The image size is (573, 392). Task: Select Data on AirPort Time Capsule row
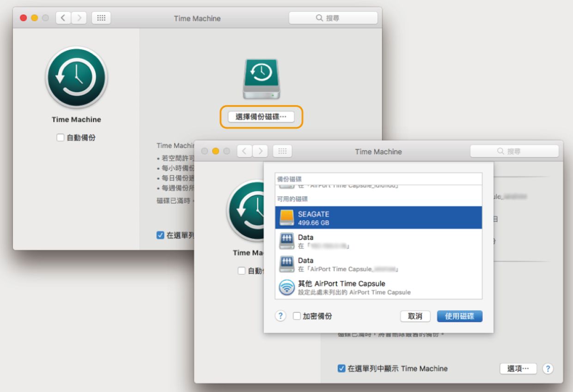tap(378, 264)
